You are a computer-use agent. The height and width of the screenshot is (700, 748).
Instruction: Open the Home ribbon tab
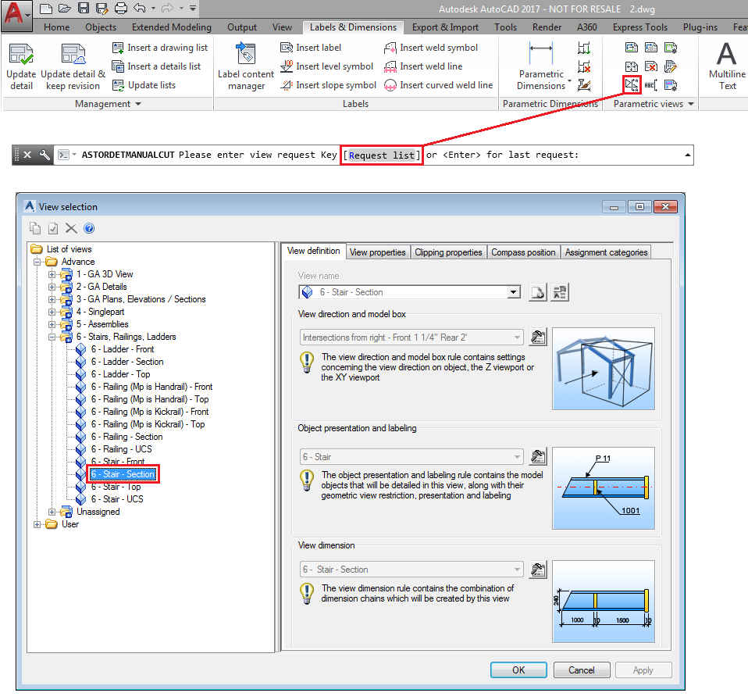[x=57, y=27]
